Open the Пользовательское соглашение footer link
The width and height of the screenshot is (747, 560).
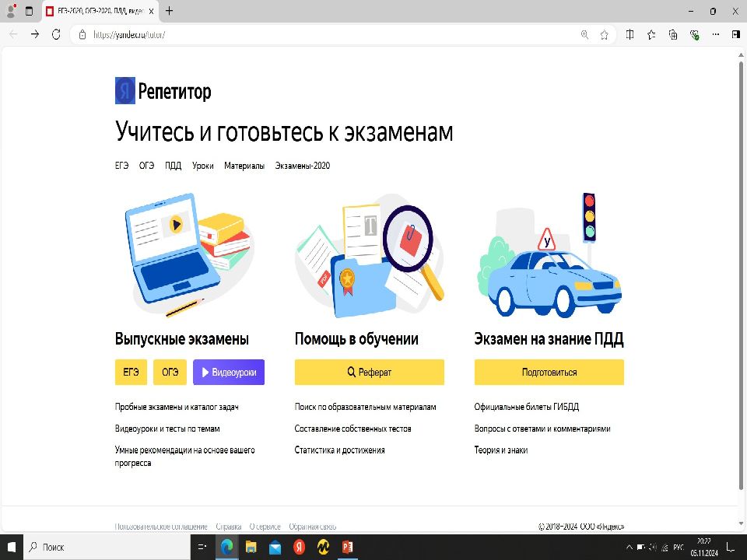tap(161, 527)
